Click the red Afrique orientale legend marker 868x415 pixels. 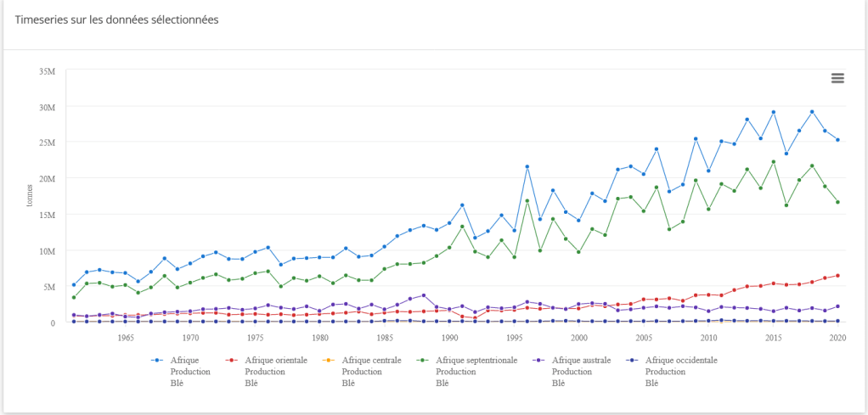(230, 361)
